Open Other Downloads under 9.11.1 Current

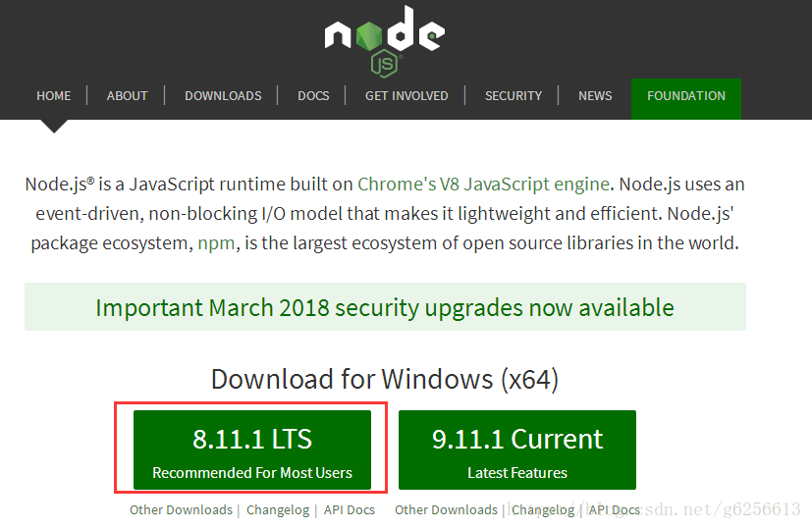(x=446, y=509)
